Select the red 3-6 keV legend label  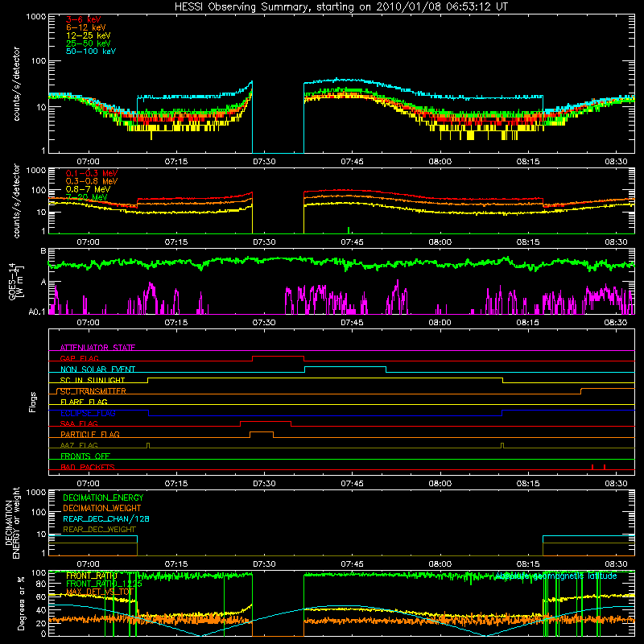(83, 19)
